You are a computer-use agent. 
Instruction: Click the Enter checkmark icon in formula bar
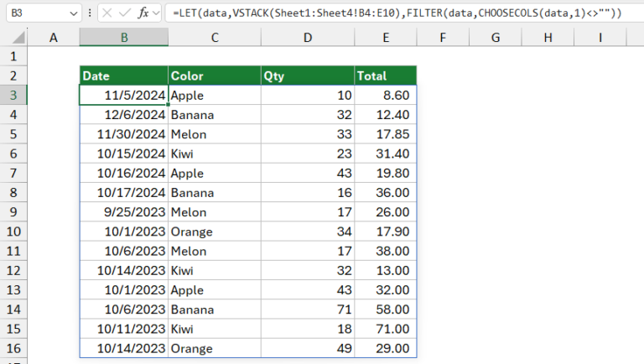tap(126, 13)
